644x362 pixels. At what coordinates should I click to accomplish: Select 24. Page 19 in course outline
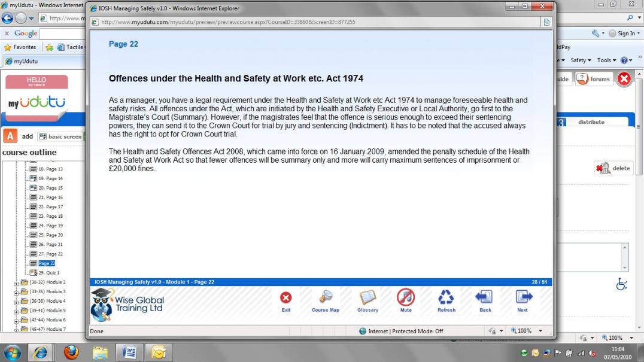[50, 226]
